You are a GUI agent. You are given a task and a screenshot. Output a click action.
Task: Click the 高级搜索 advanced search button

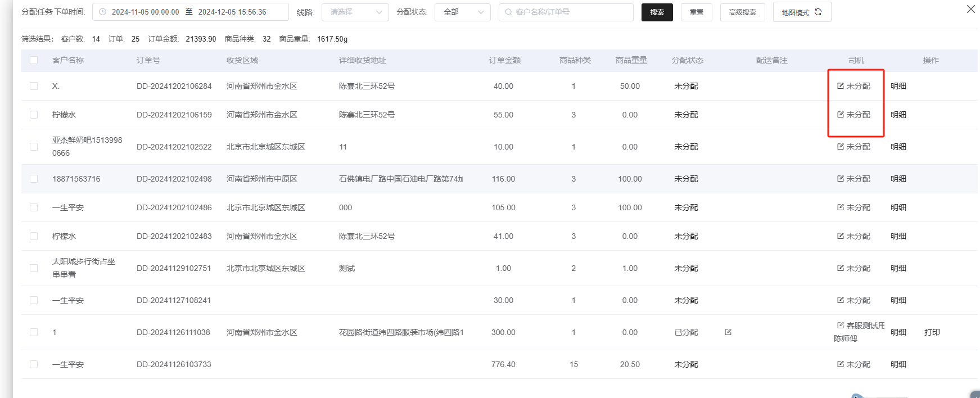pyautogui.click(x=742, y=12)
